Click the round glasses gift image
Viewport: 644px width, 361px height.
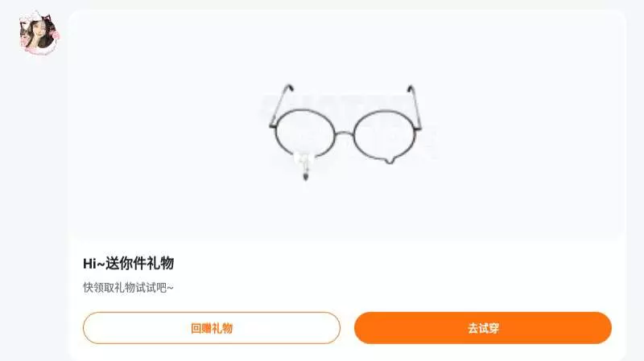345,131
